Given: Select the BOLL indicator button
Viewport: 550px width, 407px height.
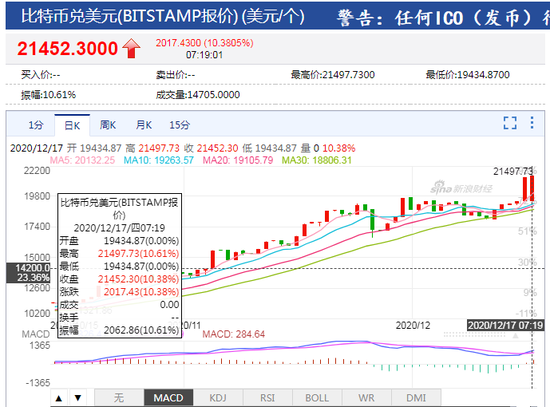Looking at the screenshot, I should pyautogui.click(x=317, y=398).
